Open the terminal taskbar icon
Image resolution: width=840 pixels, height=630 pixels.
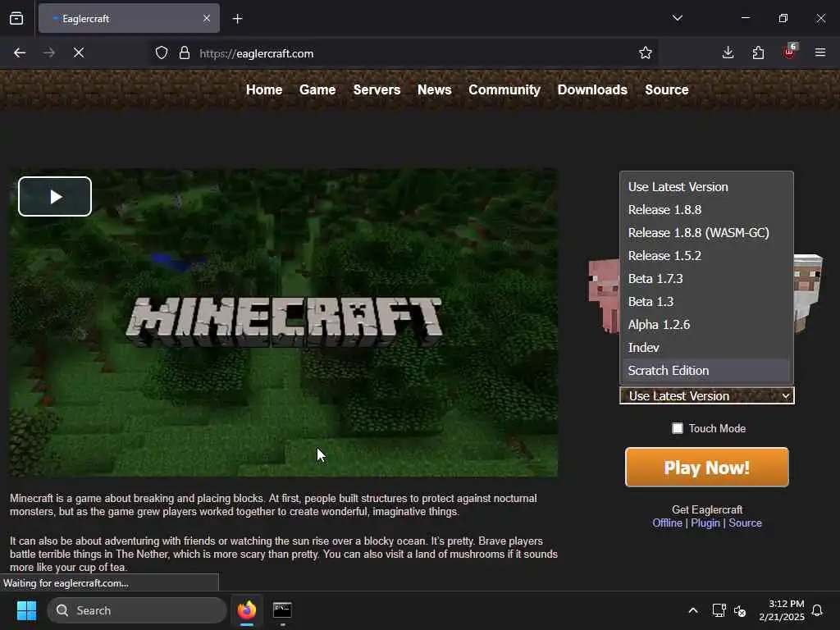tap(282, 610)
